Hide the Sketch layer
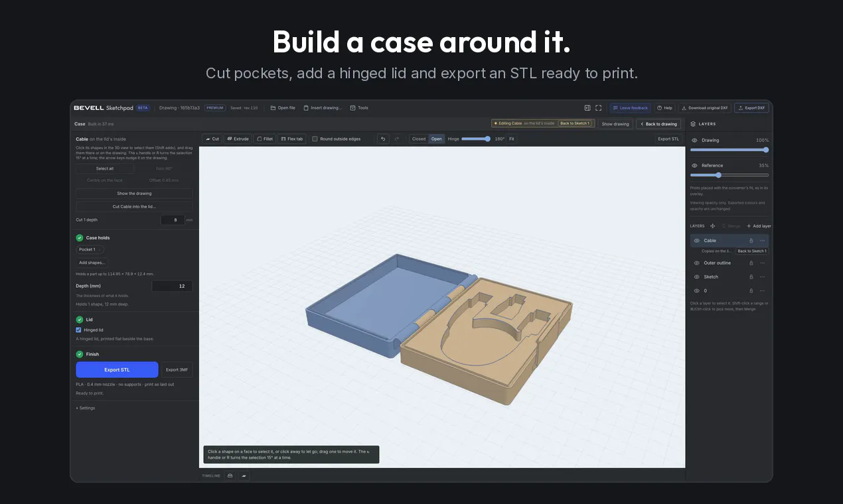This screenshot has width=843, height=504. [696, 277]
